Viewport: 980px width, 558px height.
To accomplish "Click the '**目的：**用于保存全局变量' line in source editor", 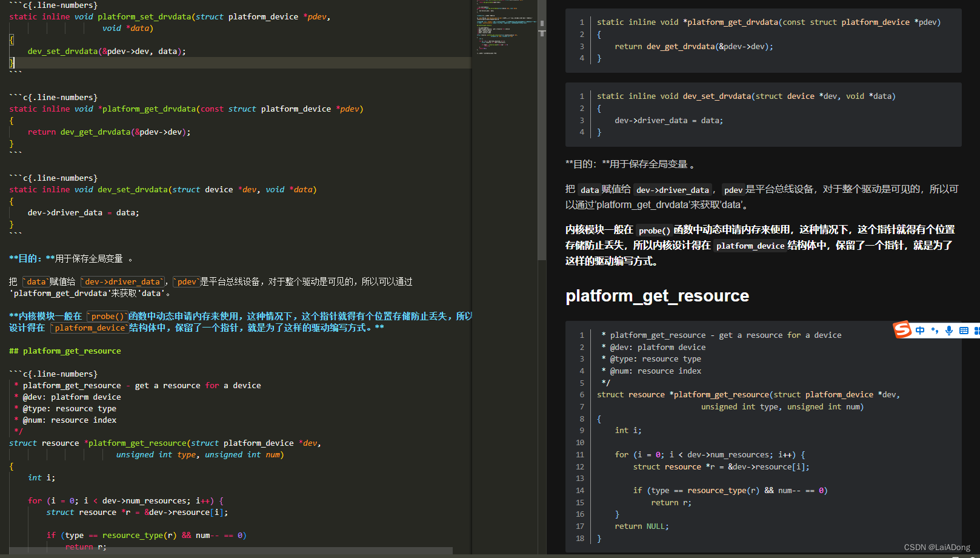I will click(x=71, y=259).
